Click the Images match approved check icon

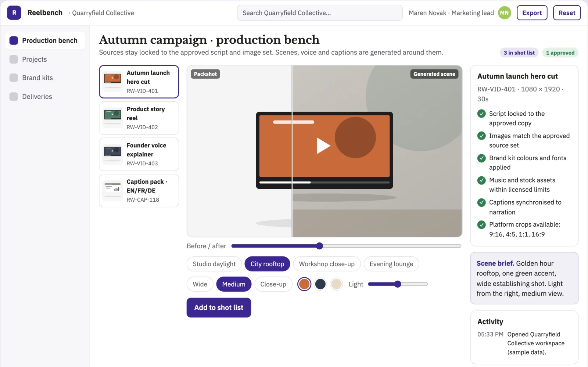(x=481, y=136)
